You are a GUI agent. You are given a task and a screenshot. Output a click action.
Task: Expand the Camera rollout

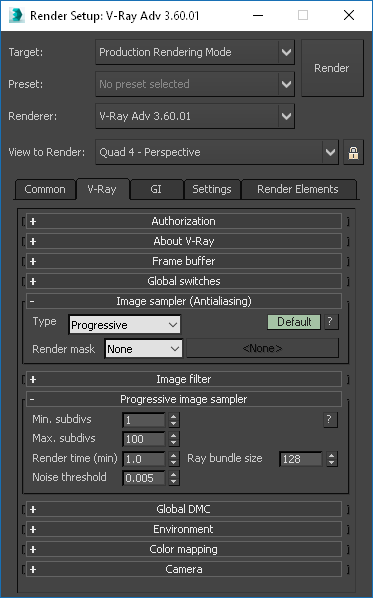point(183,569)
